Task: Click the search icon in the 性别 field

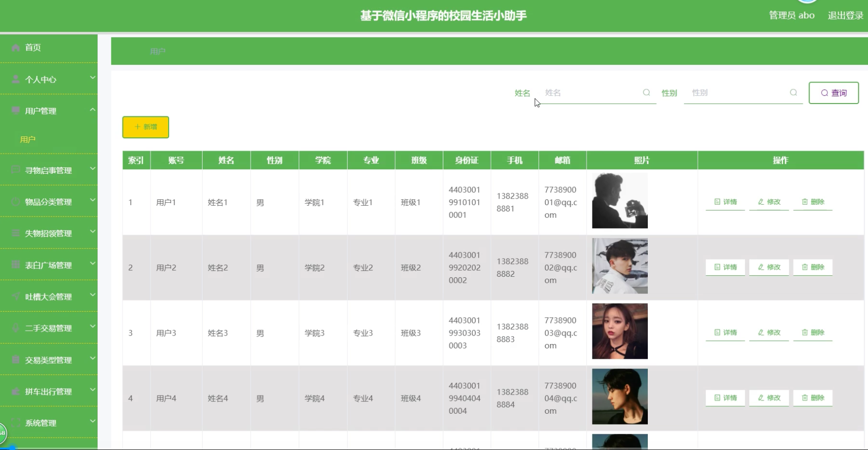Action: tap(793, 92)
